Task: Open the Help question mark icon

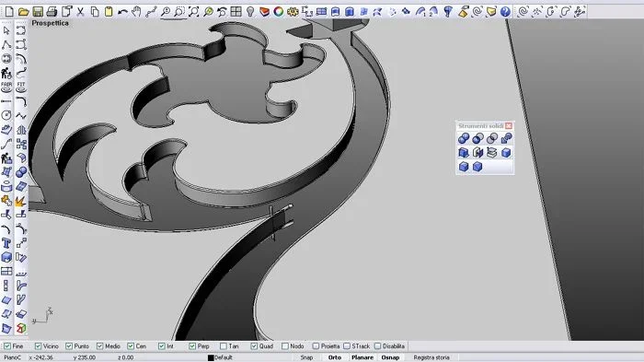Action: pos(506,12)
